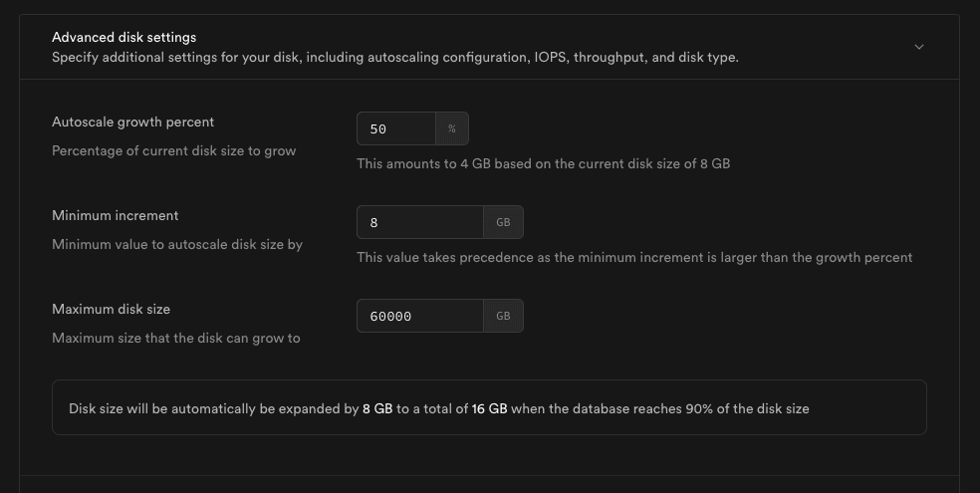The image size is (980, 493).
Task: Click the minimum increment precedence note
Action: point(634,257)
